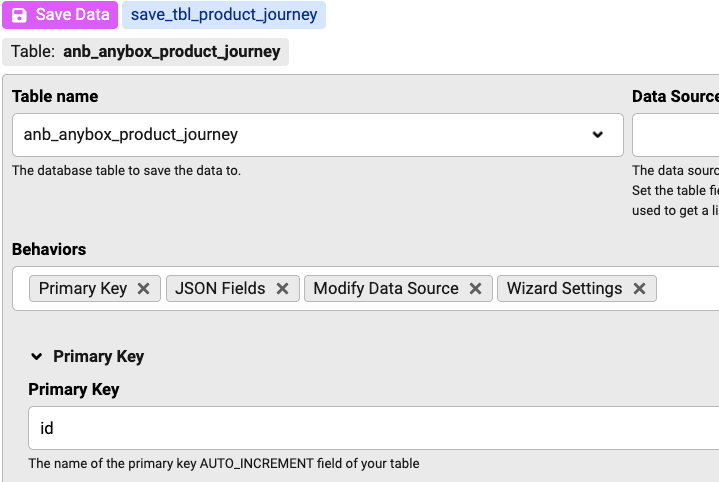
Task: Click the Save Data button label
Action: [72, 15]
